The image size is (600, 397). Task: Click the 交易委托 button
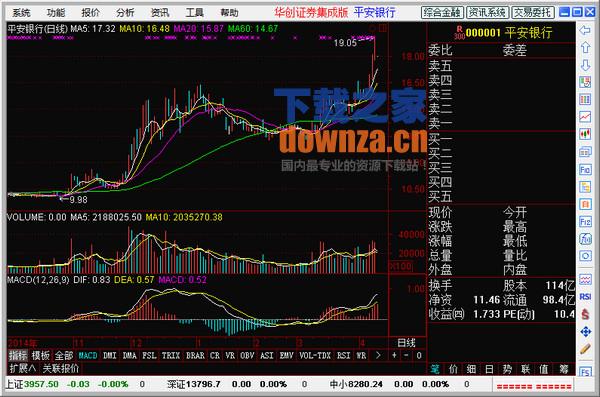click(x=533, y=12)
